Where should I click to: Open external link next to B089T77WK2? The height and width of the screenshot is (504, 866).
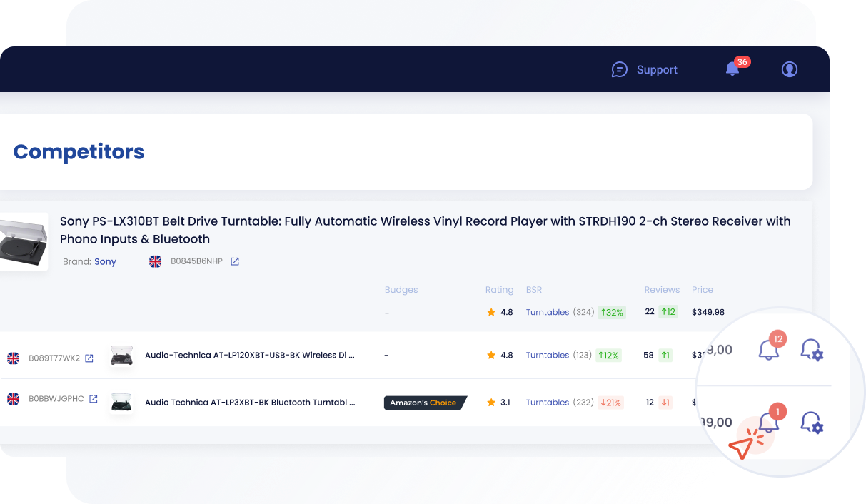pos(89,358)
